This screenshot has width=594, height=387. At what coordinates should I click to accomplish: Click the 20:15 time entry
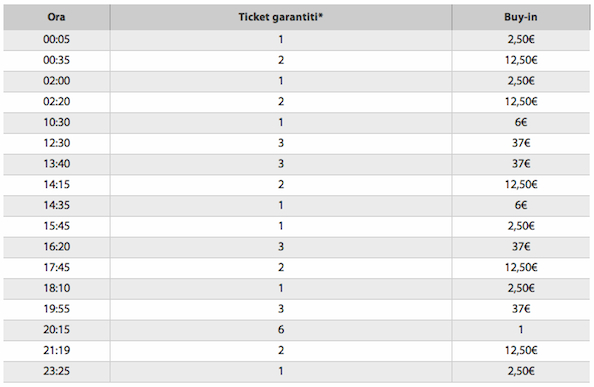coord(56,330)
